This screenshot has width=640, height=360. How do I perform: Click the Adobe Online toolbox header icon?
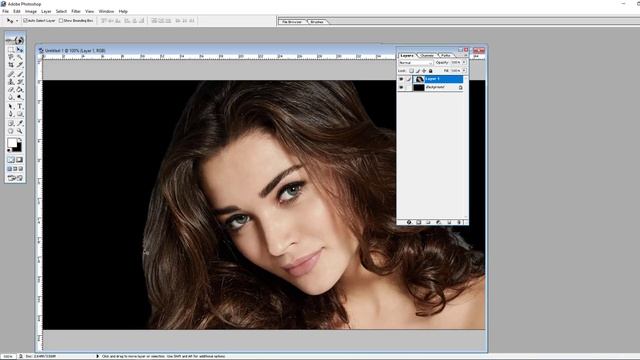point(16,40)
